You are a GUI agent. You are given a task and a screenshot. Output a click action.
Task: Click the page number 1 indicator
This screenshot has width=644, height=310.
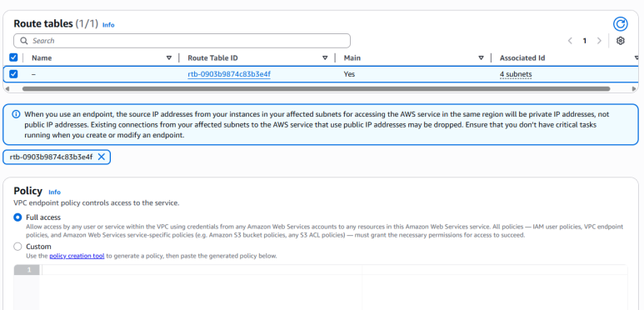585,41
